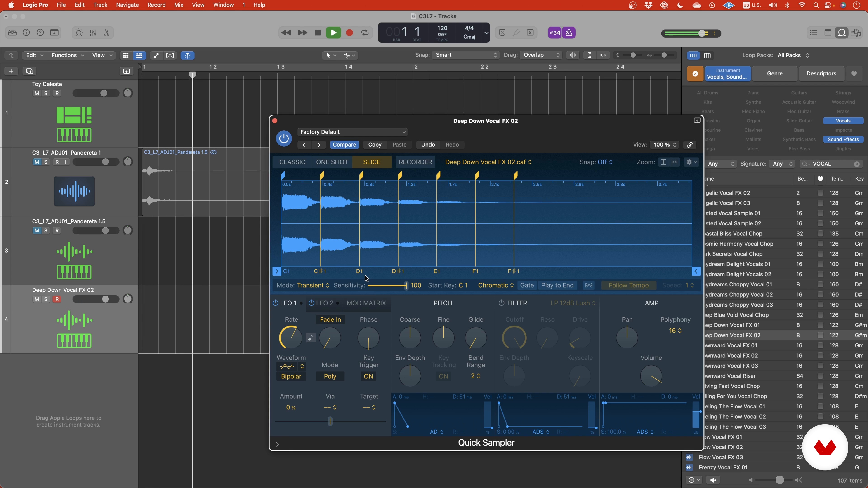This screenshot has height=488, width=868.
Task: Toggle Cycle mode loop button
Action: pyautogui.click(x=365, y=33)
